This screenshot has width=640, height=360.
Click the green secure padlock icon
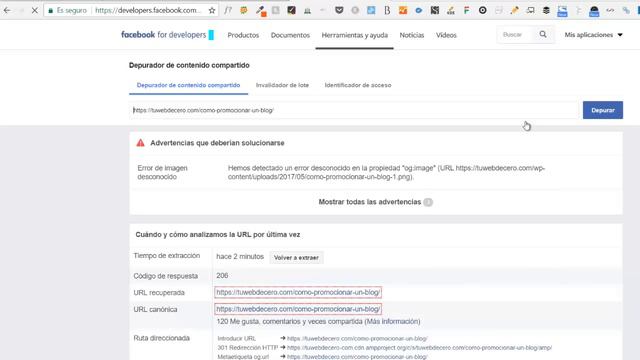point(51,11)
